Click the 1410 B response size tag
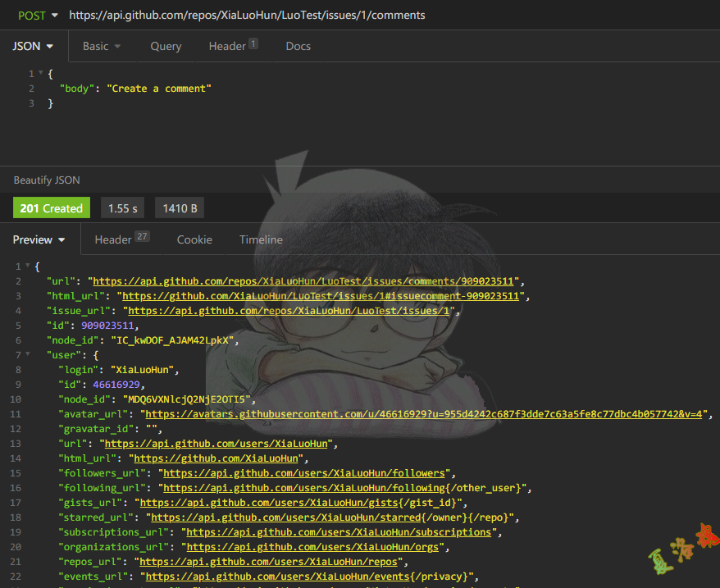 coord(179,208)
